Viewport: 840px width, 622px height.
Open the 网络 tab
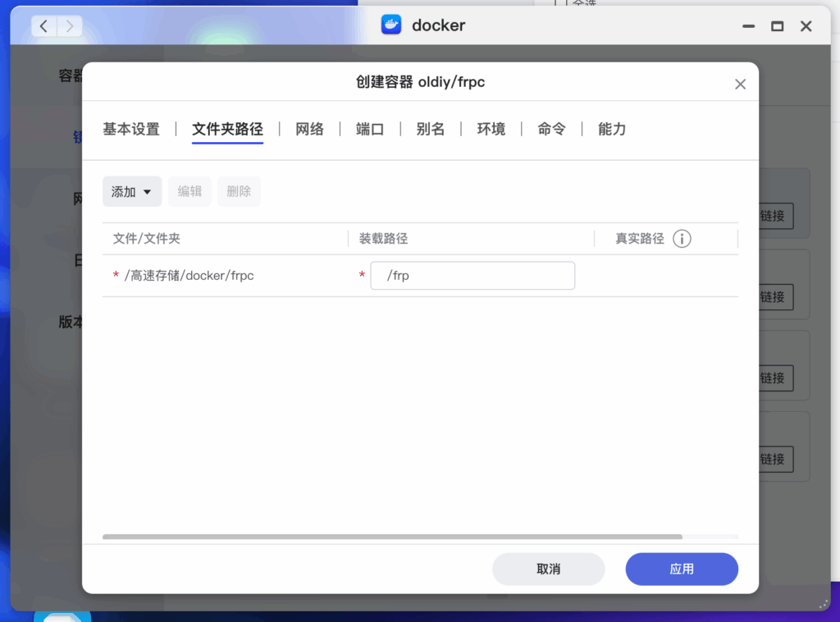click(x=310, y=129)
